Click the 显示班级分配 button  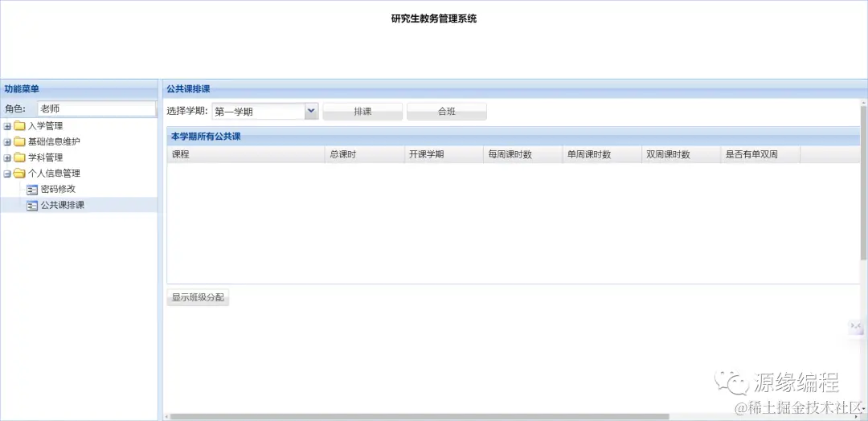pos(198,297)
